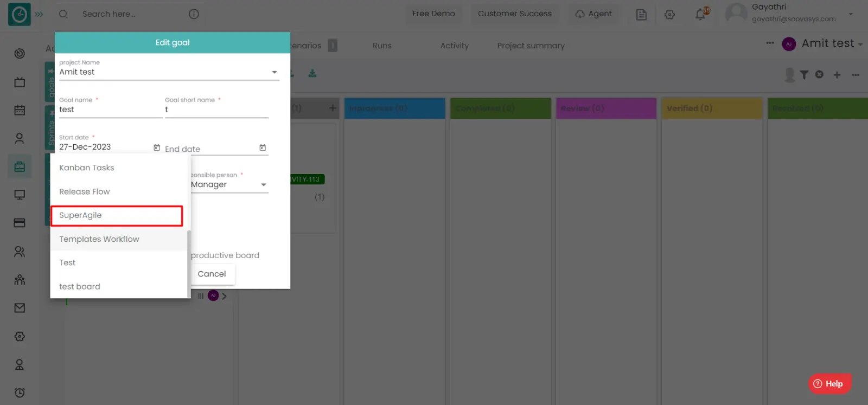Click the app clock logo
Image resolution: width=868 pixels, height=405 pixels.
pyautogui.click(x=20, y=14)
